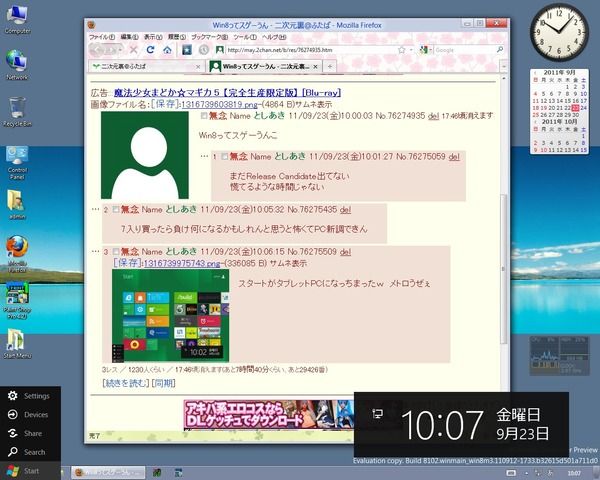Open the admin folder icon
Screen dimensions: 600x480
click(17, 204)
